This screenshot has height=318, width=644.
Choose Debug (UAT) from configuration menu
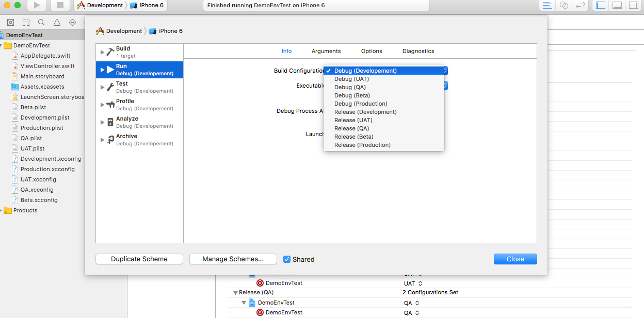coord(384,79)
